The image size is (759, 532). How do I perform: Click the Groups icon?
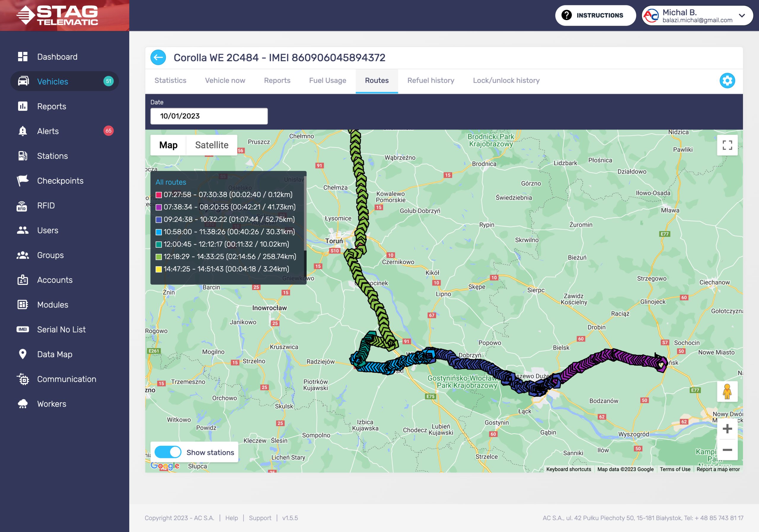[23, 255]
